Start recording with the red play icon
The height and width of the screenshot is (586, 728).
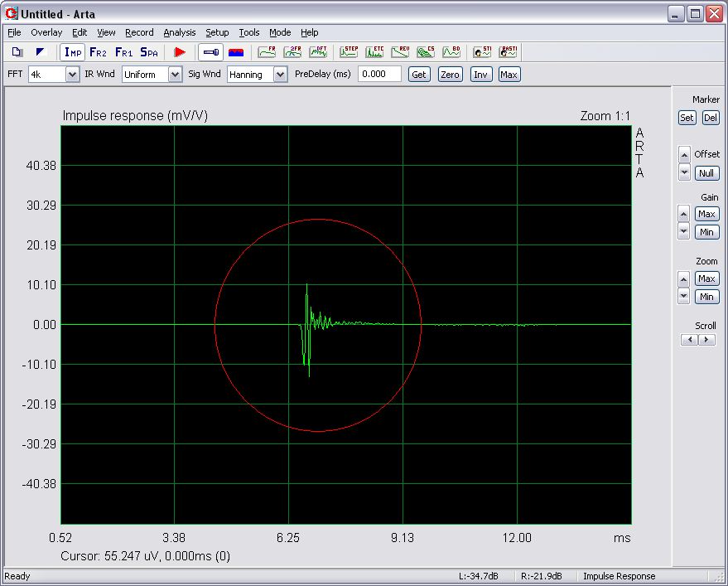[180, 52]
